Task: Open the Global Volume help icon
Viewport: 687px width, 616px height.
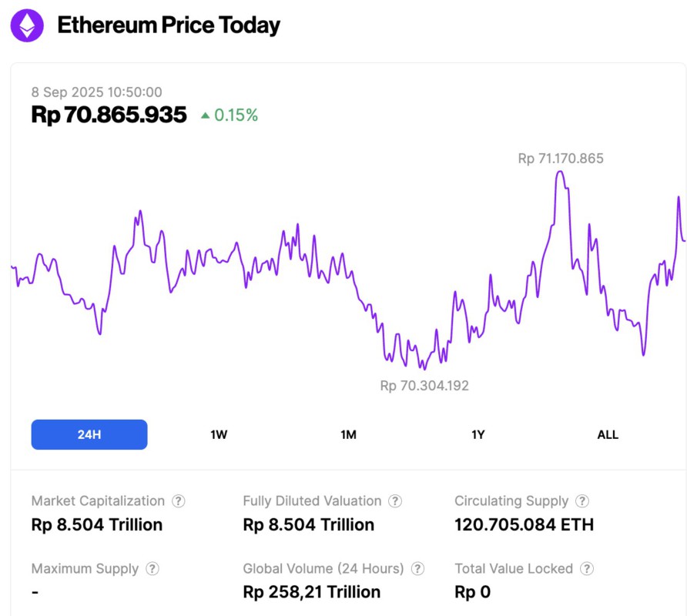Action: coord(419,568)
